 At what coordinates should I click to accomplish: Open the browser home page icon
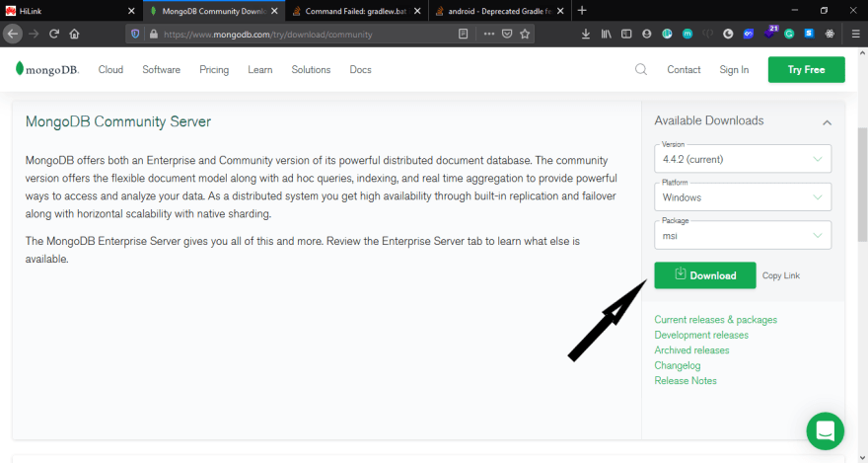coord(74,34)
